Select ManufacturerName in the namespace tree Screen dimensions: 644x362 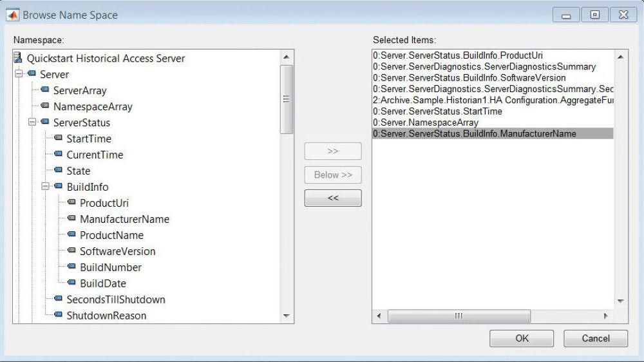pos(124,219)
